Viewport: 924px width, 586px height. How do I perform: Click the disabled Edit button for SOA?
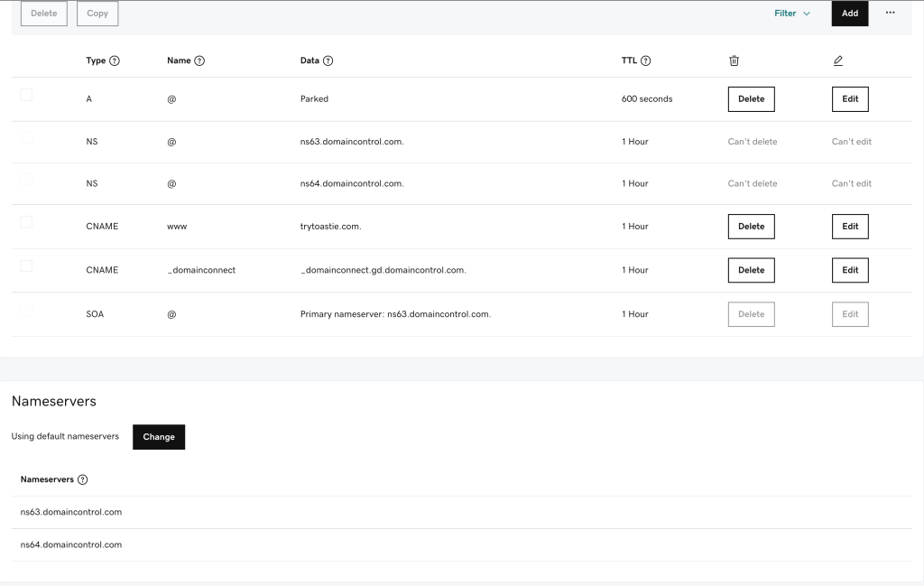850,314
